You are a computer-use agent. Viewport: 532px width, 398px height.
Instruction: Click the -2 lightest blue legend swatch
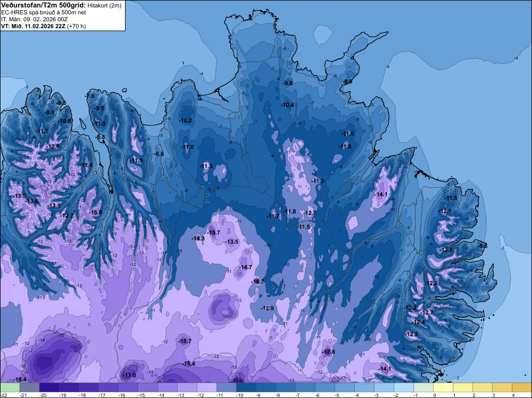pyautogui.click(x=403, y=387)
